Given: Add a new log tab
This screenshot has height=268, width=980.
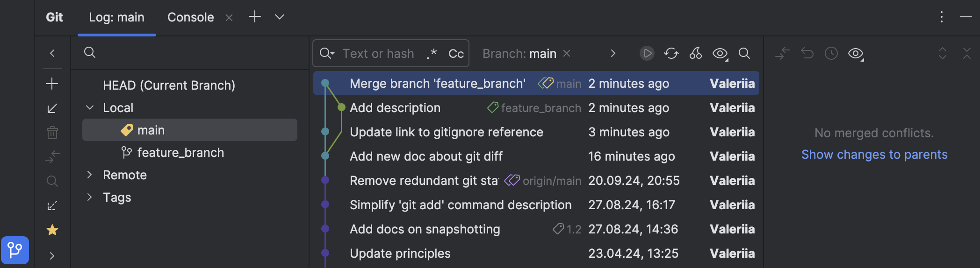Looking at the screenshot, I should (x=255, y=17).
